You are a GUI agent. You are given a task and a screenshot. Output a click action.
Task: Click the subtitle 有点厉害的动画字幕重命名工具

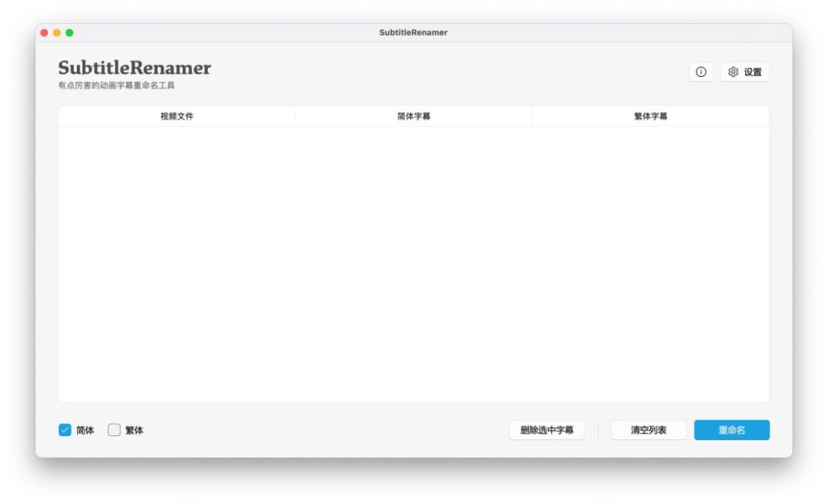tap(116, 85)
